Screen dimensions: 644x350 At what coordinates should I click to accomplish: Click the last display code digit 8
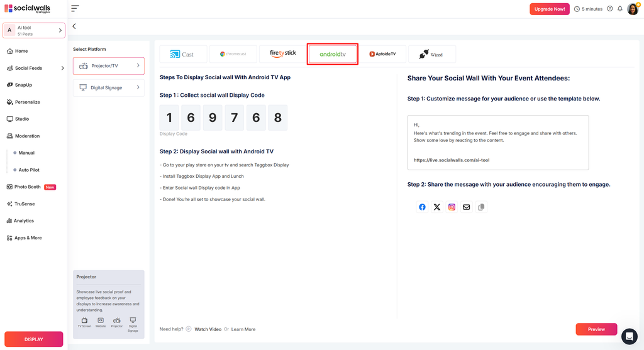coord(277,118)
